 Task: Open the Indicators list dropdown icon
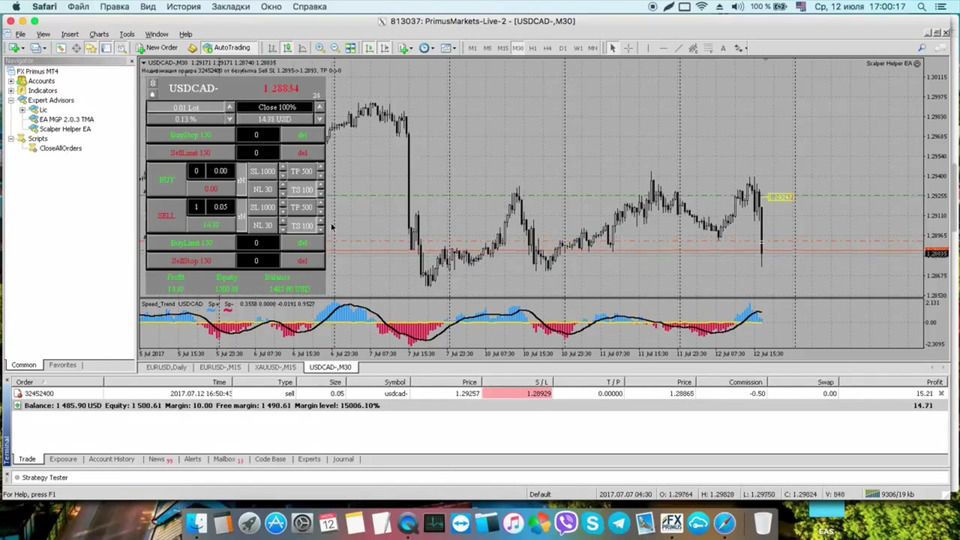(404, 48)
